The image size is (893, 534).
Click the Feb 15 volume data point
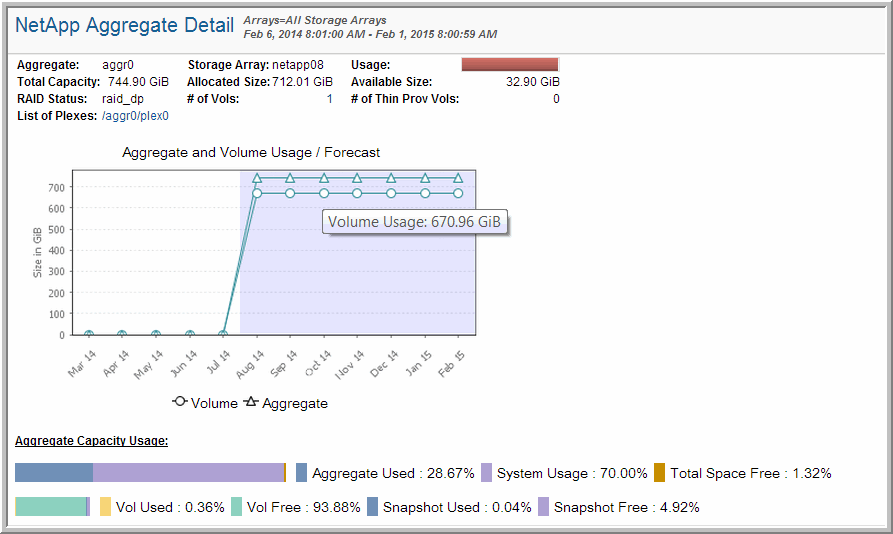(459, 193)
